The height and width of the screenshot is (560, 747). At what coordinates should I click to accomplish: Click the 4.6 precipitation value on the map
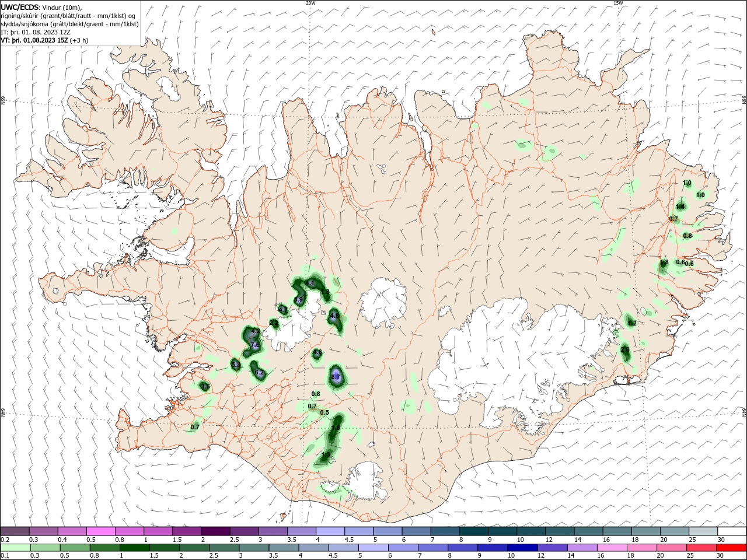[x=317, y=352]
